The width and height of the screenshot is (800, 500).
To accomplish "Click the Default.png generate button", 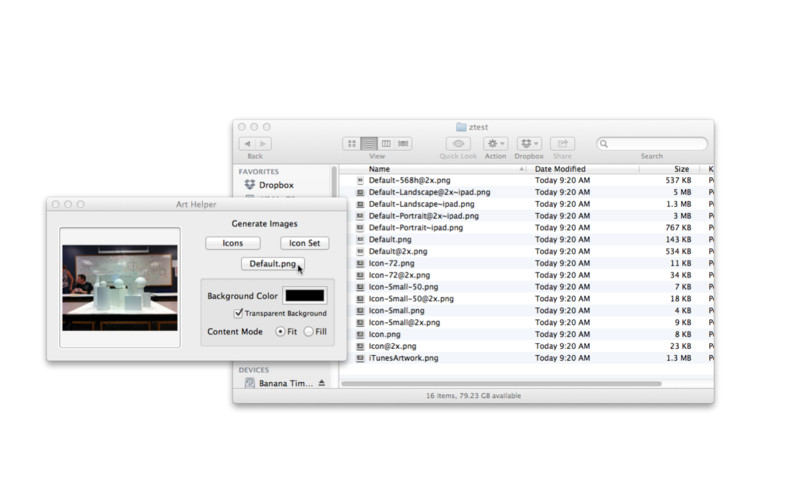I will (272, 264).
